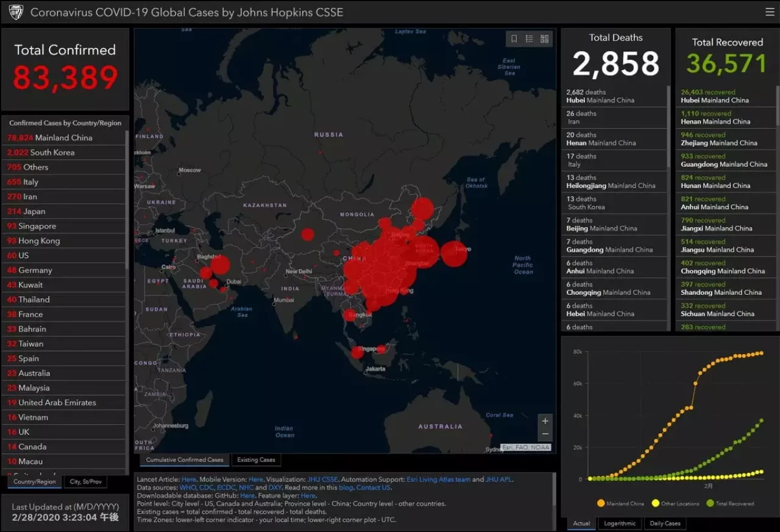Open the Contact US link
This screenshot has height=532, width=780.
373,488
